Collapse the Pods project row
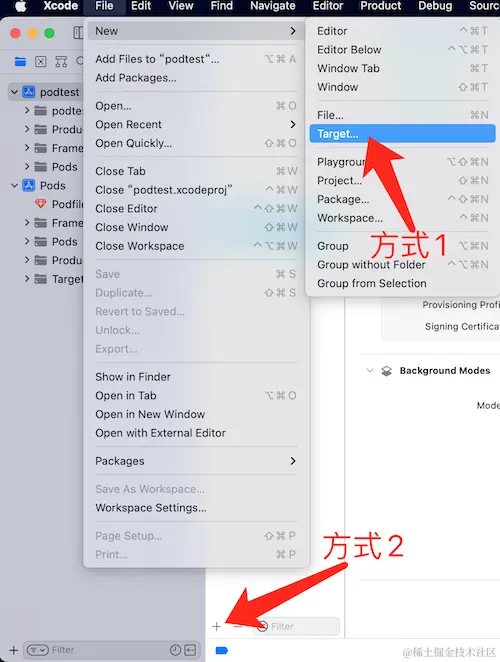Image resolution: width=500 pixels, height=662 pixels. coord(14,185)
